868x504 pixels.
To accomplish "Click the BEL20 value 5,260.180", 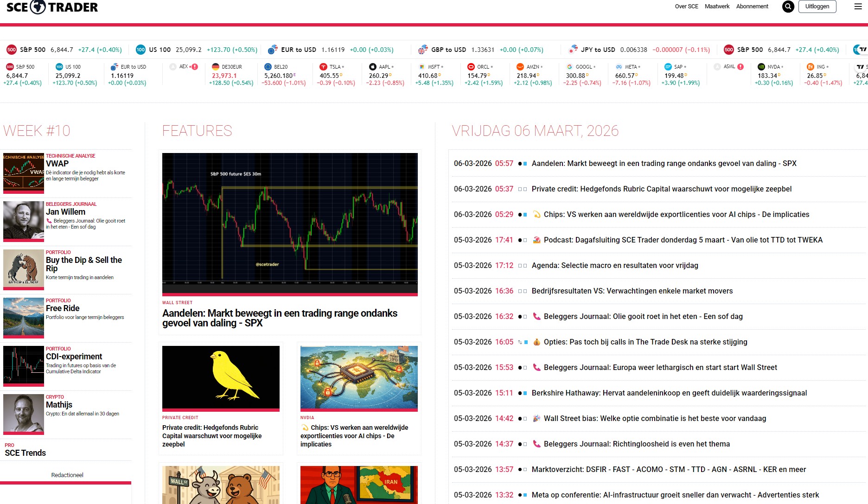I will pos(278,76).
